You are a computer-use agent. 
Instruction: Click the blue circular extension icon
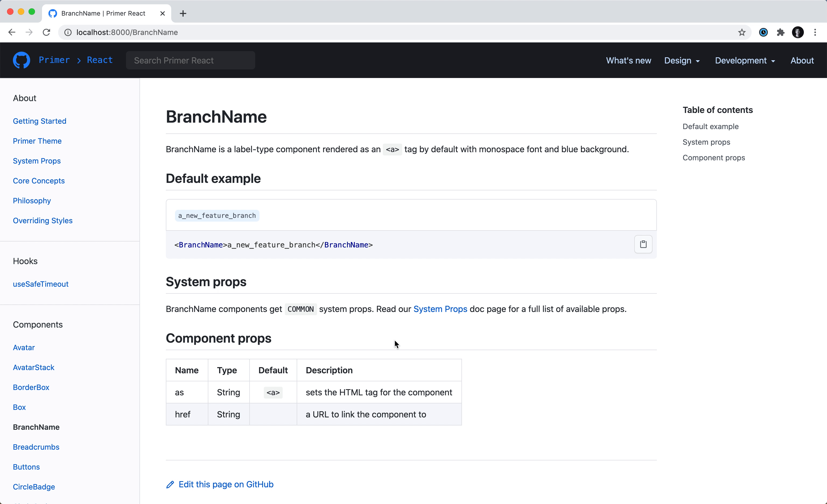coord(763,32)
